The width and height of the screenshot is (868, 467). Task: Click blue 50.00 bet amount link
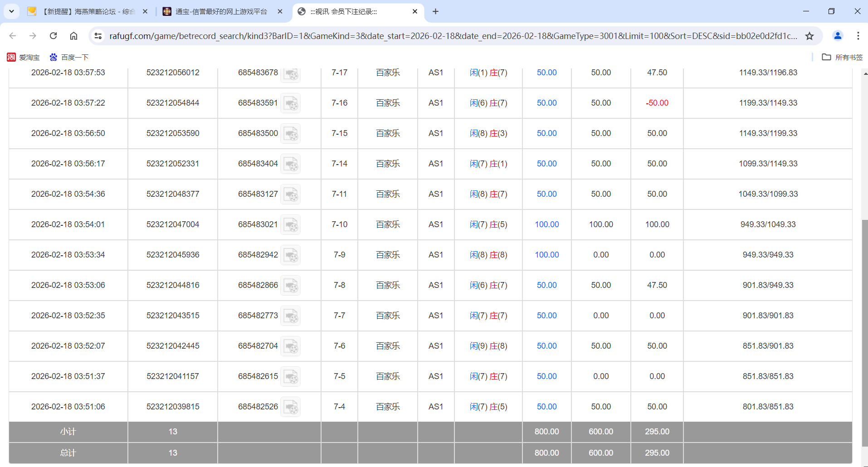coord(546,72)
